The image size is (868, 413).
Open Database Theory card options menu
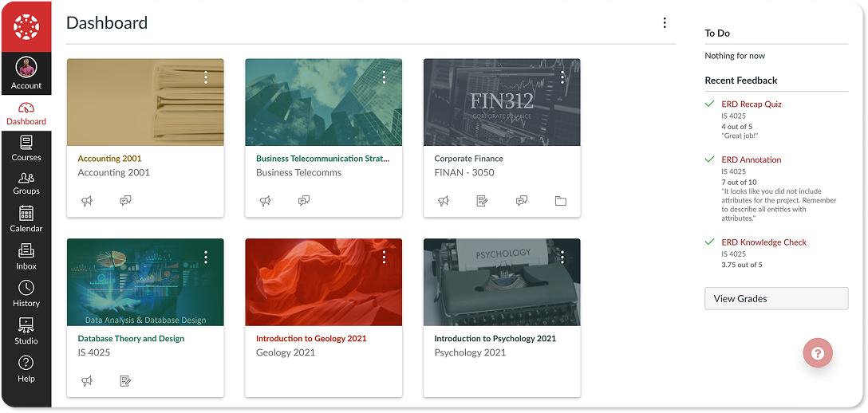206,257
